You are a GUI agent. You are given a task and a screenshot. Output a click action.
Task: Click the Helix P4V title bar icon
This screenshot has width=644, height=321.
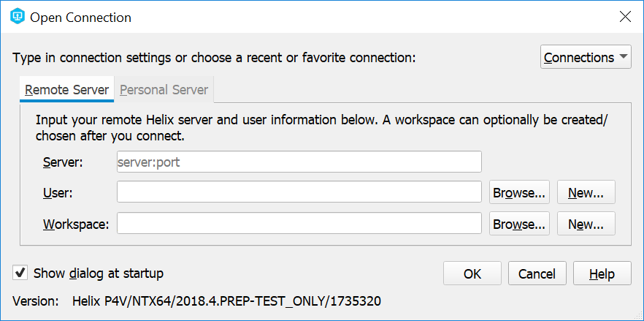(16, 17)
